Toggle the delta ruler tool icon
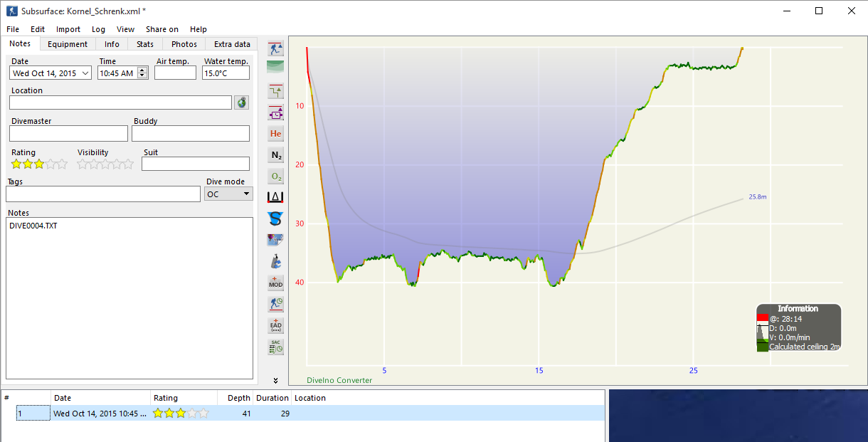Image resolution: width=868 pixels, height=442 pixels. [275, 197]
